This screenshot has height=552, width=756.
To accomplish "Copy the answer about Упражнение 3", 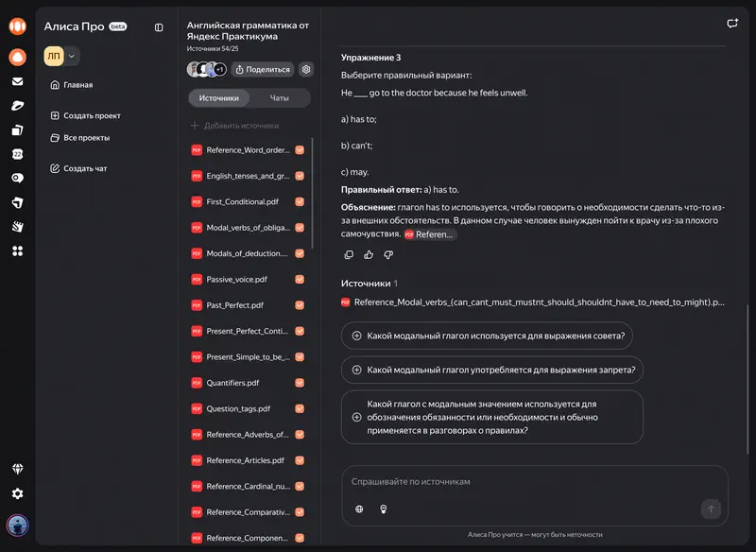I will 349,254.
